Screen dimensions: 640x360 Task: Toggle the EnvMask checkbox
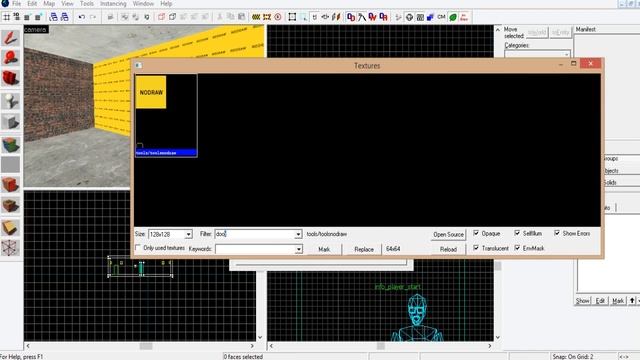tap(517, 248)
